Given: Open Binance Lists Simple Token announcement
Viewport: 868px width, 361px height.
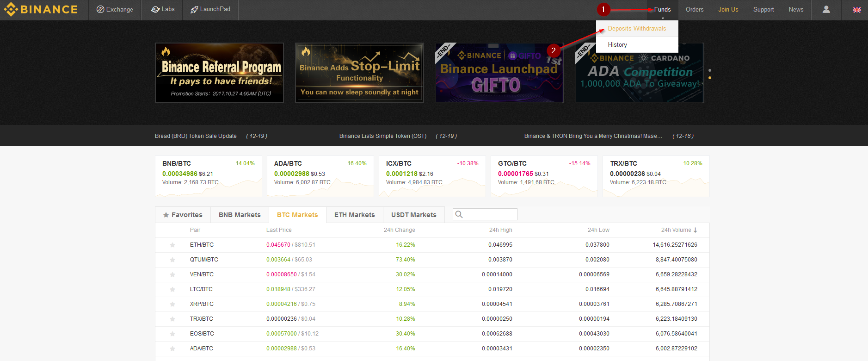Looking at the screenshot, I should 383,136.
